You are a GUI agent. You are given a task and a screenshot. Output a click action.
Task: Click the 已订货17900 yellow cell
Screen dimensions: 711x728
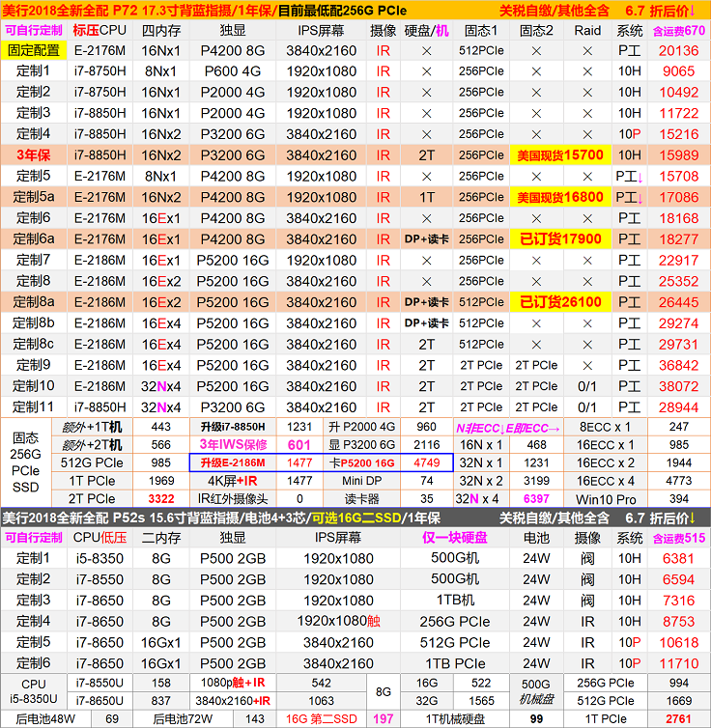click(x=560, y=239)
